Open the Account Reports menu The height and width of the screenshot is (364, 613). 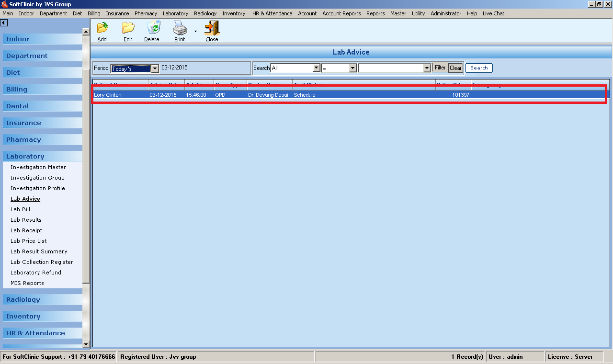(341, 13)
